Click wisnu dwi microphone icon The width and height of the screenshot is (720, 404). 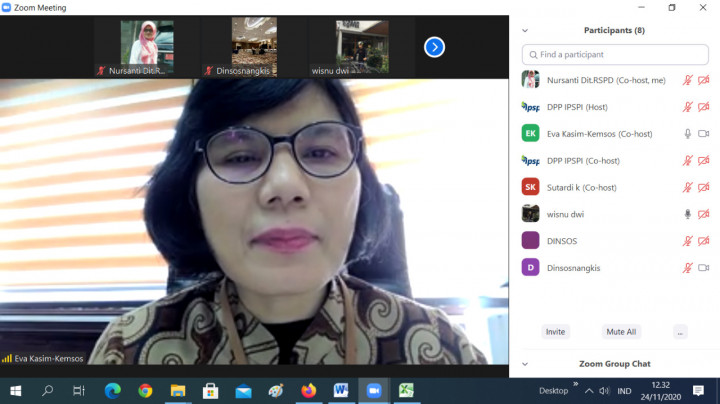pos(687,214)
